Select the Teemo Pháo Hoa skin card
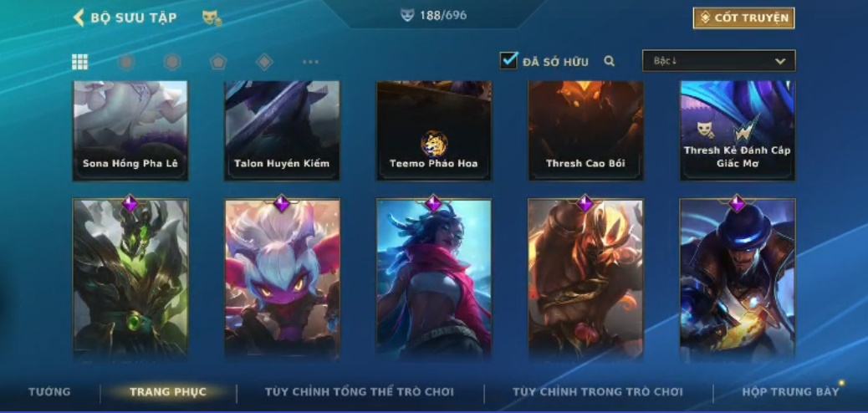 point(434,130)
